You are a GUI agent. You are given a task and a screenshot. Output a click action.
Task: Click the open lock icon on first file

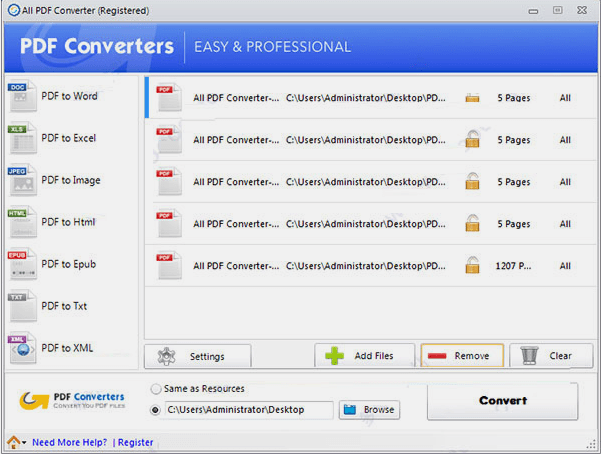click(x=472, y=98)
